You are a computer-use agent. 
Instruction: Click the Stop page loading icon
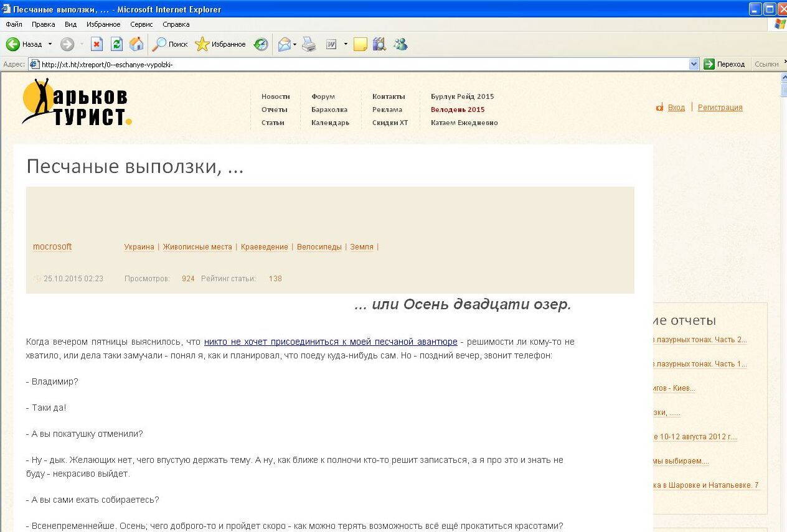tap(97, 44)
